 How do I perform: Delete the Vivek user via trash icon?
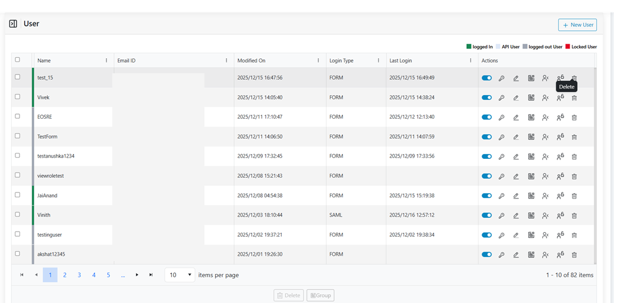(x=574, y=97)
